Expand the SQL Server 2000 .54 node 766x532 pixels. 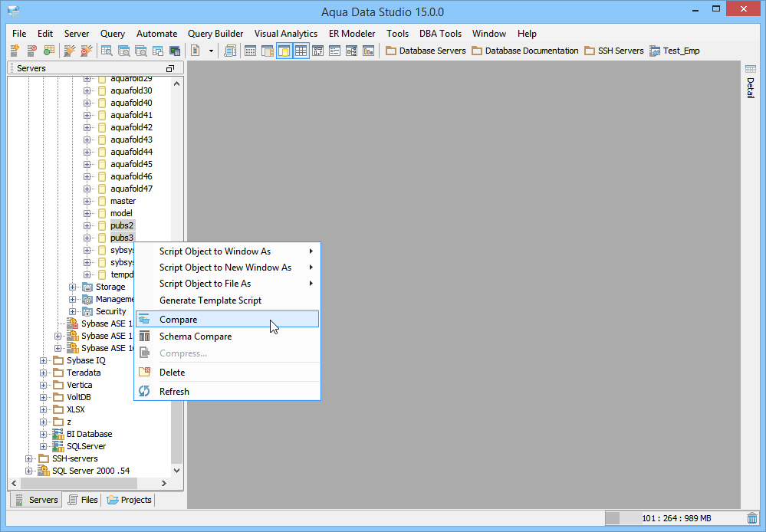click(x=28, y=471)
